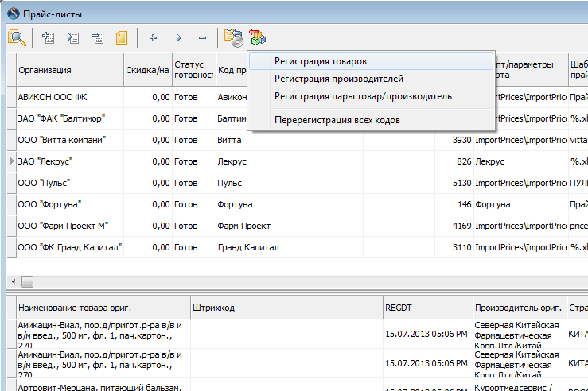
Task: Select the ЗАО "ФАК "Балтимор" row
Action: click(x=297, y=118)
